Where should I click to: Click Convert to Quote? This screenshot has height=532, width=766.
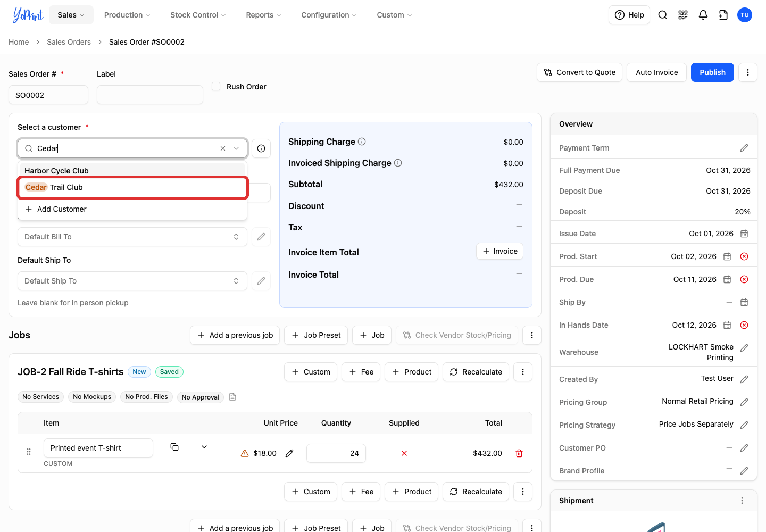[579, 72]
